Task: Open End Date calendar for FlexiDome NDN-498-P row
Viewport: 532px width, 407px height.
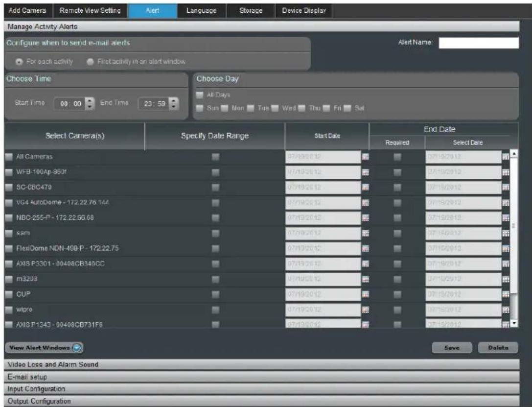Action: [x=506, y=248]
